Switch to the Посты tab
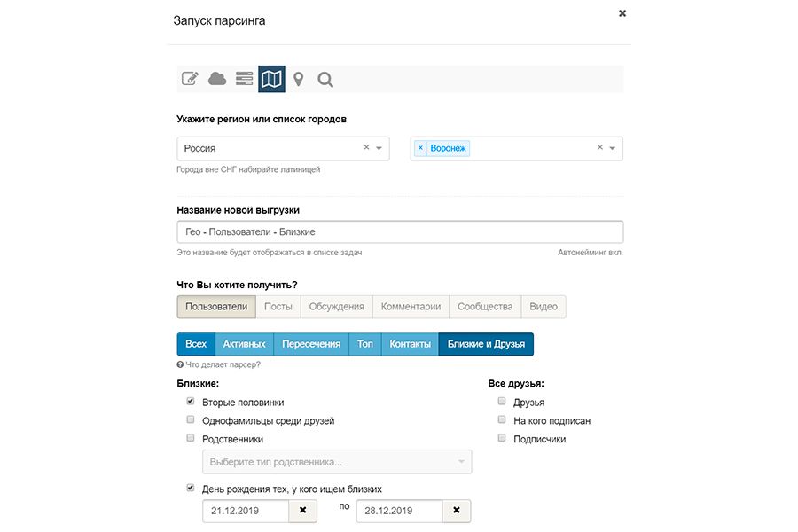798x532 pixels. pyautogui.click(x=278, y=307)
